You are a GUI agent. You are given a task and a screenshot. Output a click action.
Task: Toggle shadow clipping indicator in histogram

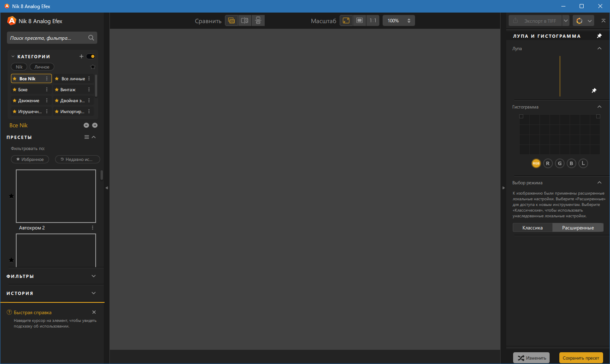(521, 116)
